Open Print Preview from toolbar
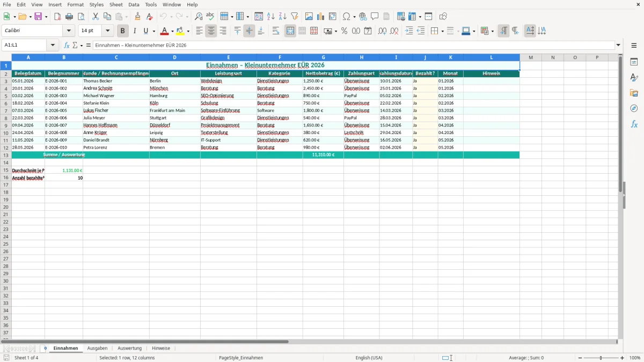Viewport: 644px width, 362px height. [81, 17]
